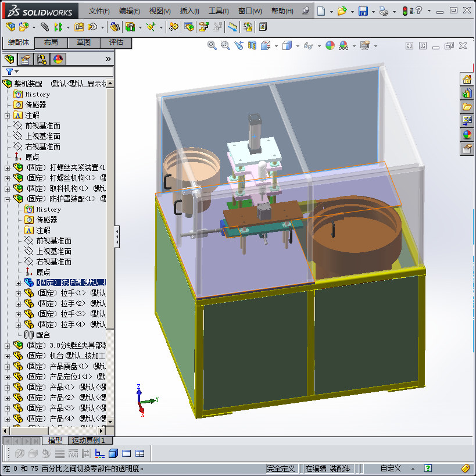Expand the 打螺丝机构<1> tree node
476x476 pixels.
[x=8, y=178]
